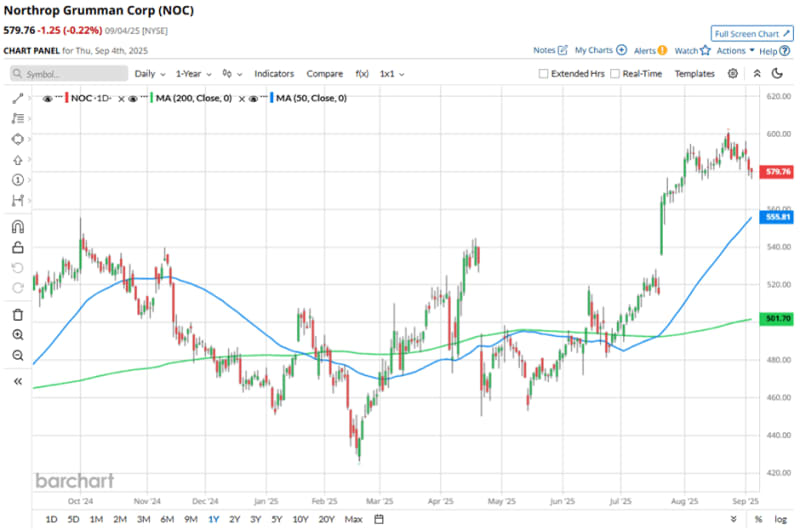Image resolution: width=800 pixels, height=530 pixels.
Task: Click the zoom in magnifier icon
Action: (17, 335)
